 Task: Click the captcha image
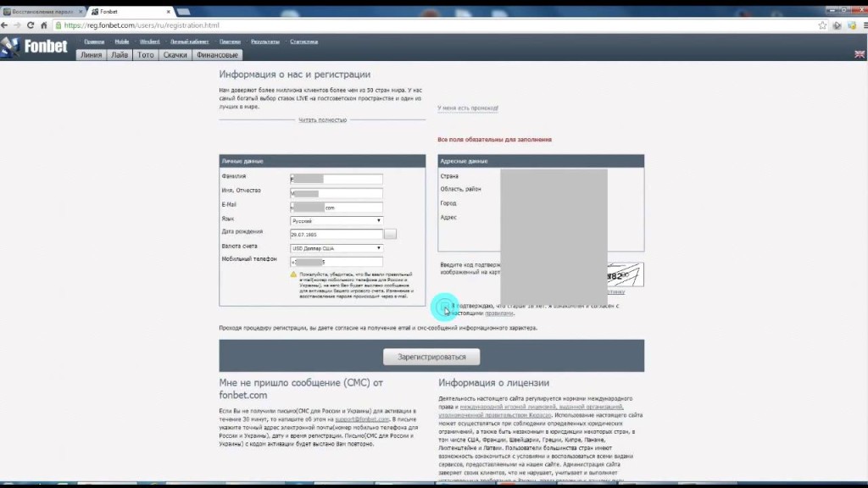(626, 275)
